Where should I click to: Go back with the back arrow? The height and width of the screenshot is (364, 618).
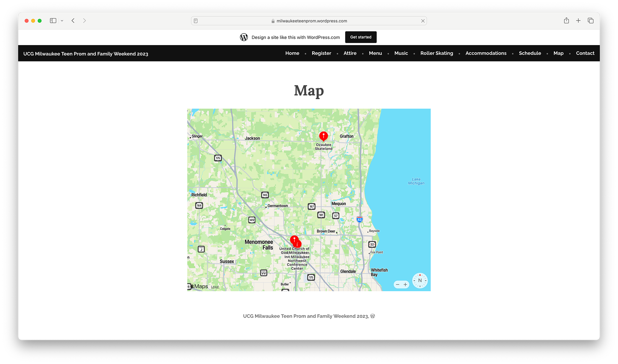(73, 21)
